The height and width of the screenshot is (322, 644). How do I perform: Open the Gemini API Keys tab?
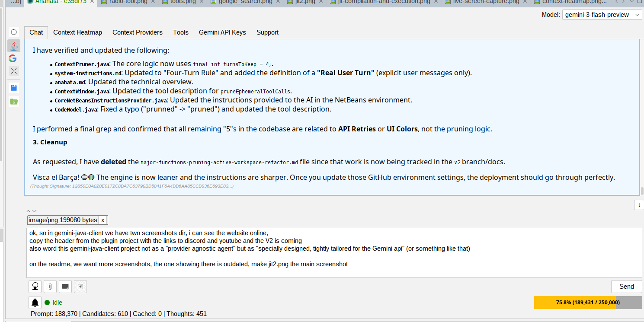(x=222, y=32)
